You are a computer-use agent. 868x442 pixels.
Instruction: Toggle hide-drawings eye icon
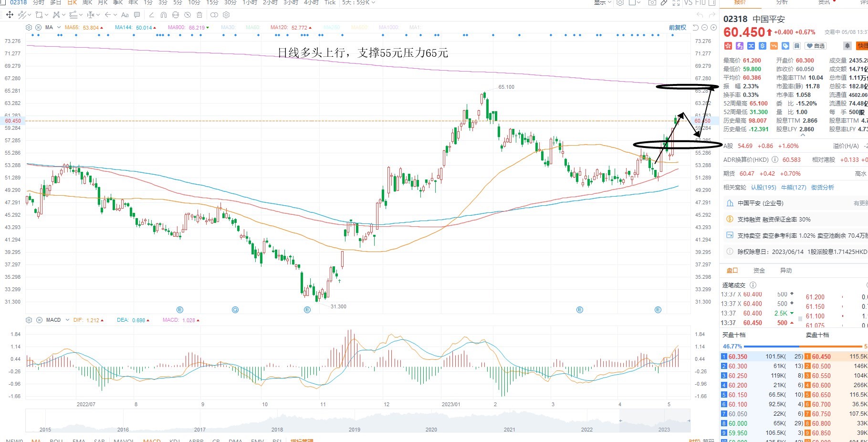(188, 15)
